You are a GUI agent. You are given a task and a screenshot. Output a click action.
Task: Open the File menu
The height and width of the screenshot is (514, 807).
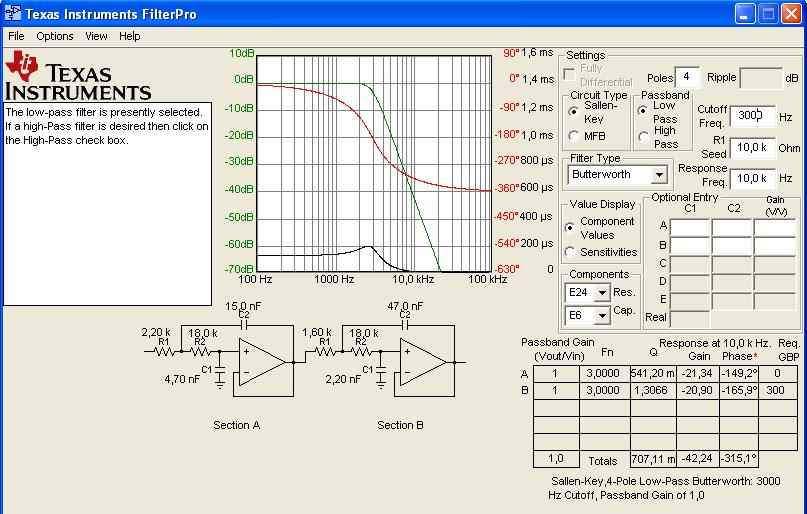coord(16,36)
